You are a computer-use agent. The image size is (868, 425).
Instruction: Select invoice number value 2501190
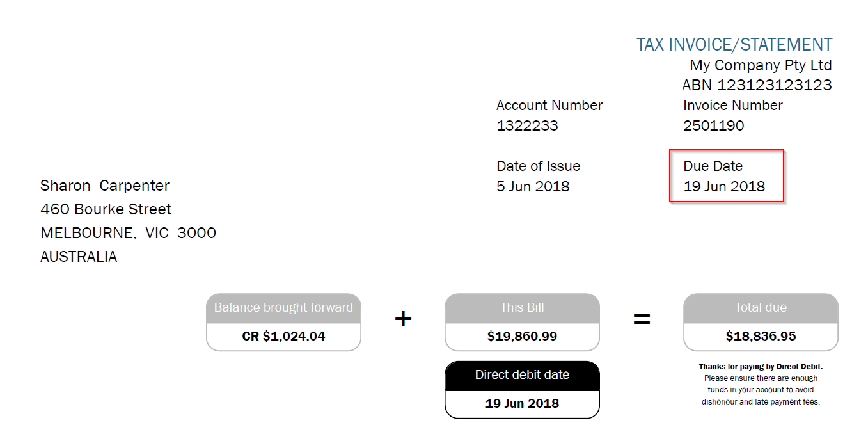713,125
